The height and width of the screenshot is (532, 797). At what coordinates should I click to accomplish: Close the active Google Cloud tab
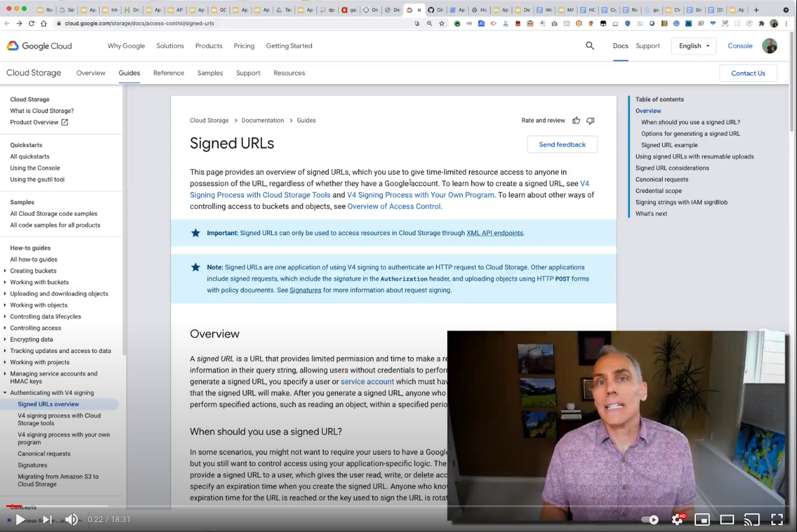pos(419,10)
